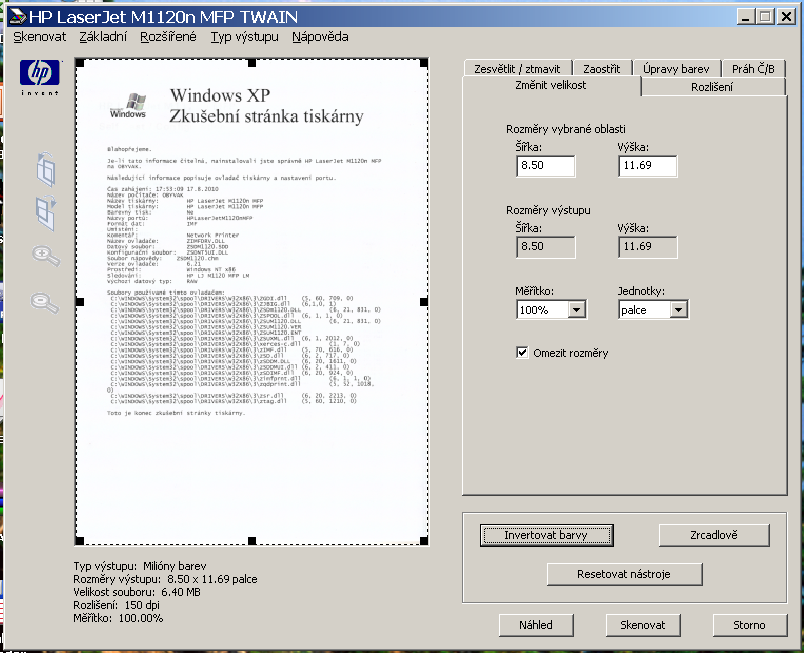Click the 'Velikost souboru: 6.40 MB' text
Screen dimensions: 804x653
pos(137,592)
